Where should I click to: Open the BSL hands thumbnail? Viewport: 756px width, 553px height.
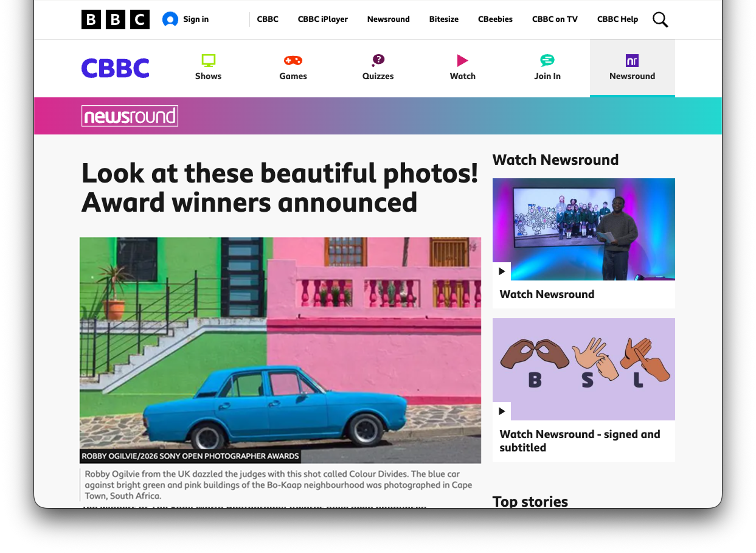(584, 369)
